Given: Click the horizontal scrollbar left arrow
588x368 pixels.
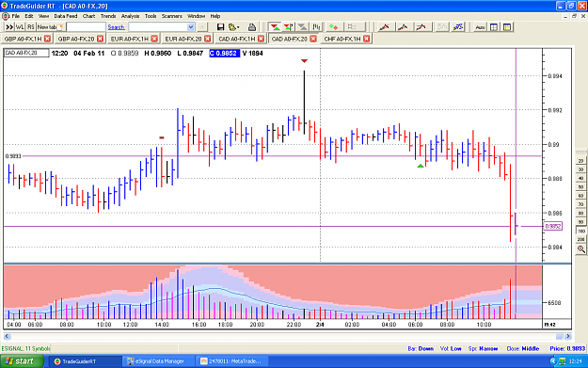Looking at the screenshot, I should pyautogui.click(x=7, y=337).
